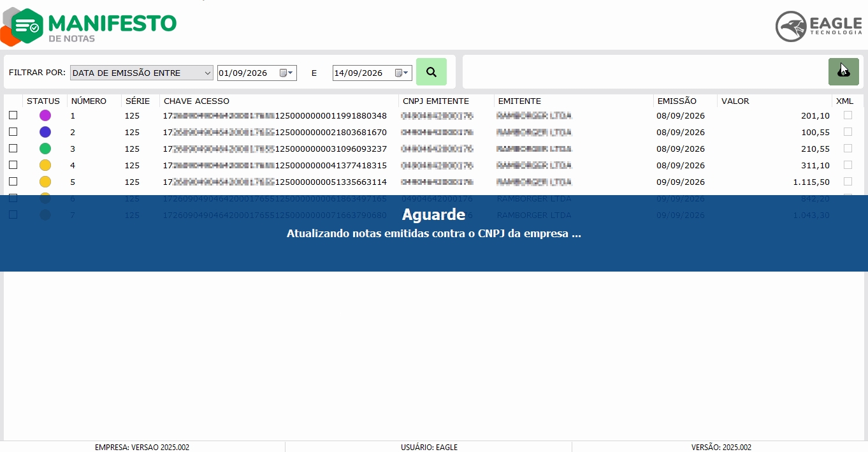Click the Manifesto de Notas logo
Viewport: 868px width, 452px height.
[89, 26]
